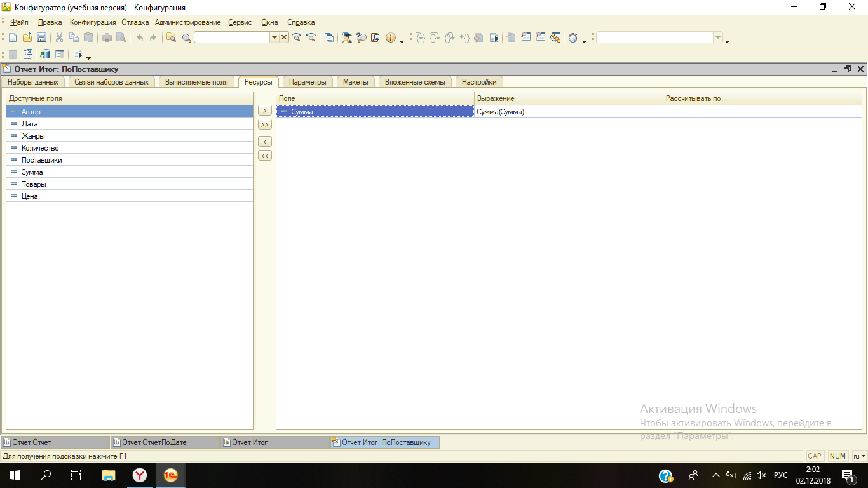Screen dimensions: 868x488
Task: Remove selected resource with < button
Action: pyautogui.click(x=265, y=142)
